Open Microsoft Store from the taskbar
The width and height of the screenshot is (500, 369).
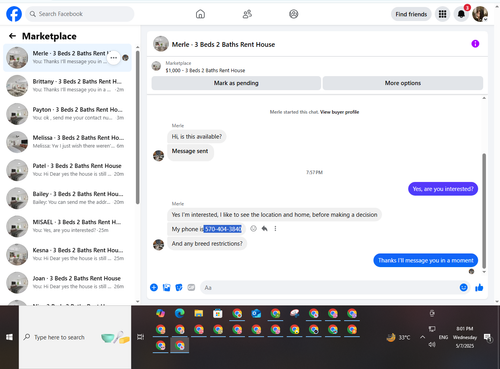point(218,313)
